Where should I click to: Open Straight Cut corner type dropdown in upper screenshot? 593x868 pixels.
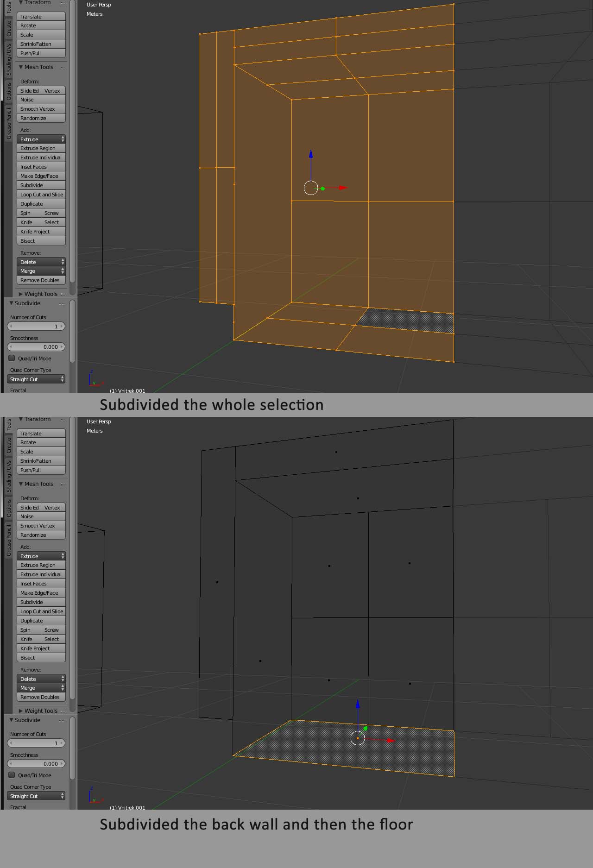(36, 379)
